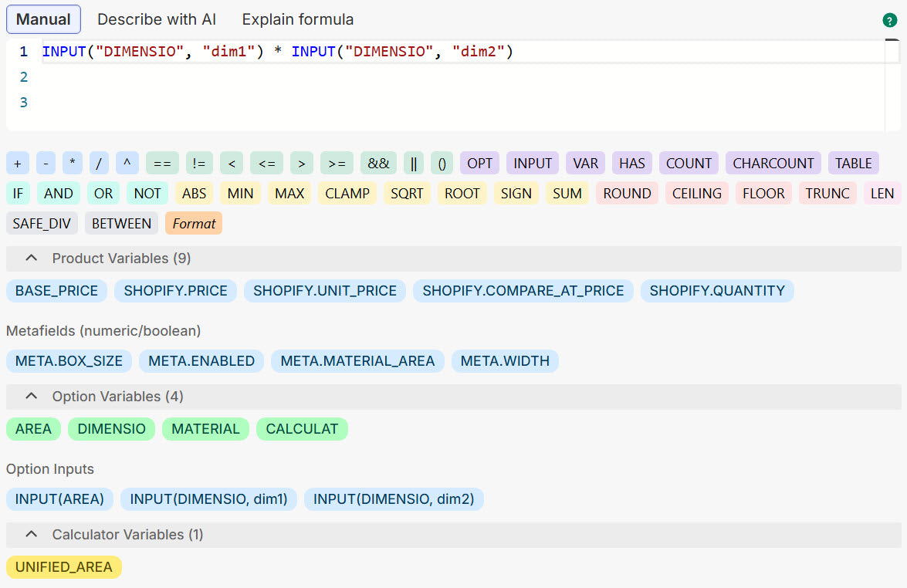Screen dimensions: 907x588
Task: Insert the FLOOR function
Action: 763,194
